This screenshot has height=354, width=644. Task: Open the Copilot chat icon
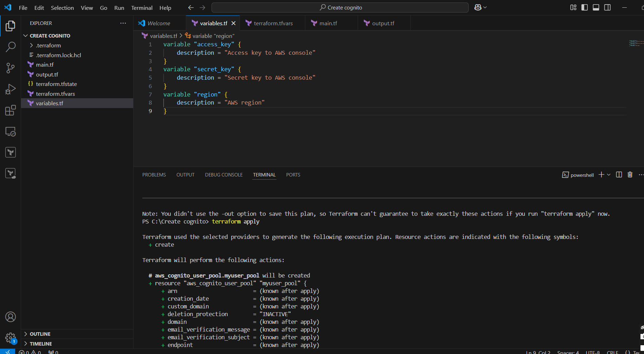tap(478, 7)
